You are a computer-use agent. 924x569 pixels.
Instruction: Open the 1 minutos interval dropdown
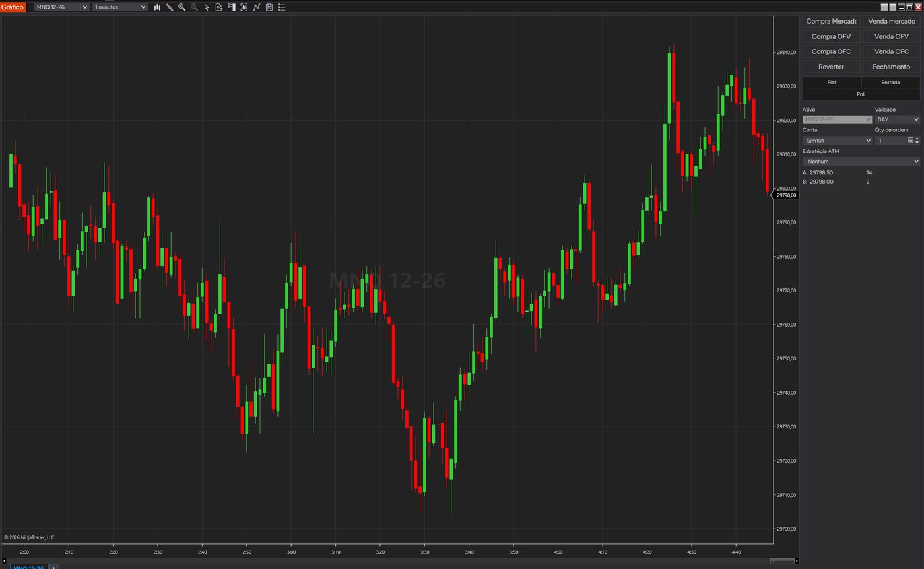120,7
